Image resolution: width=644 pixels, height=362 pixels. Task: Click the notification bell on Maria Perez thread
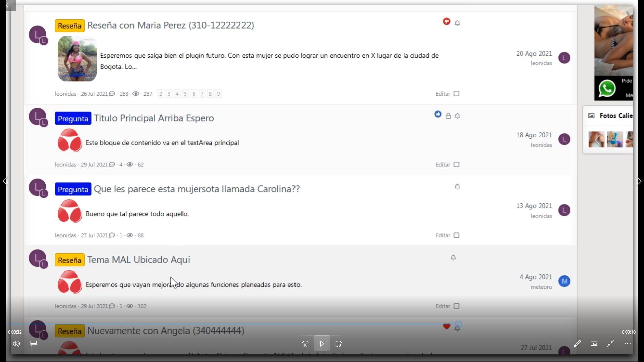458,23
